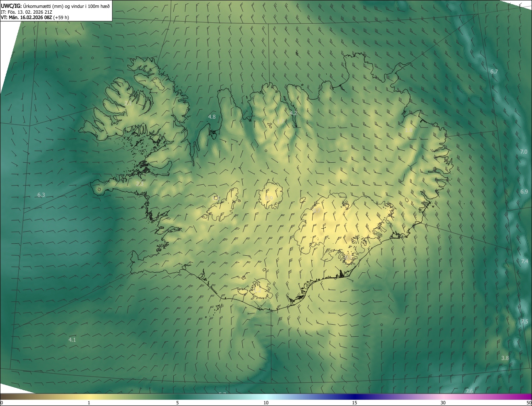The image size is (532, 406).
Task: Click the 6.9 value label on the map
Action: [524, 191]
